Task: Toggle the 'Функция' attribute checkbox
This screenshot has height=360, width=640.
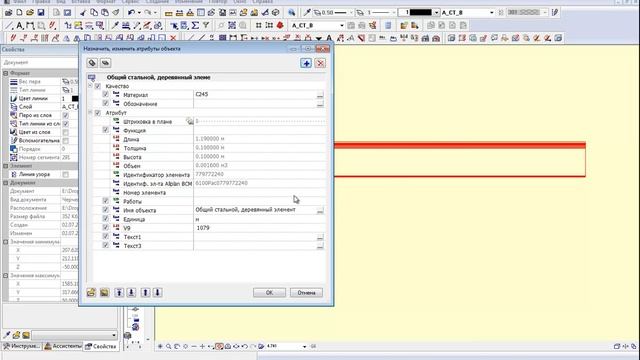Action: click(x=105, y=130)
